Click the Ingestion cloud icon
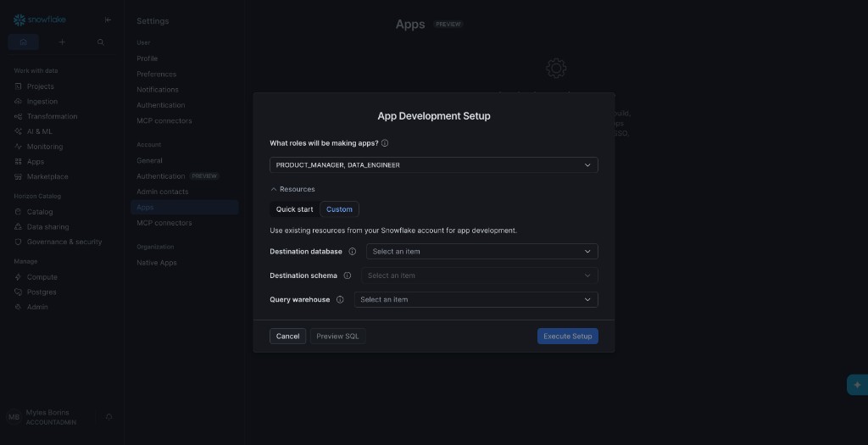The image size is (868, 445). coord(19,101)
